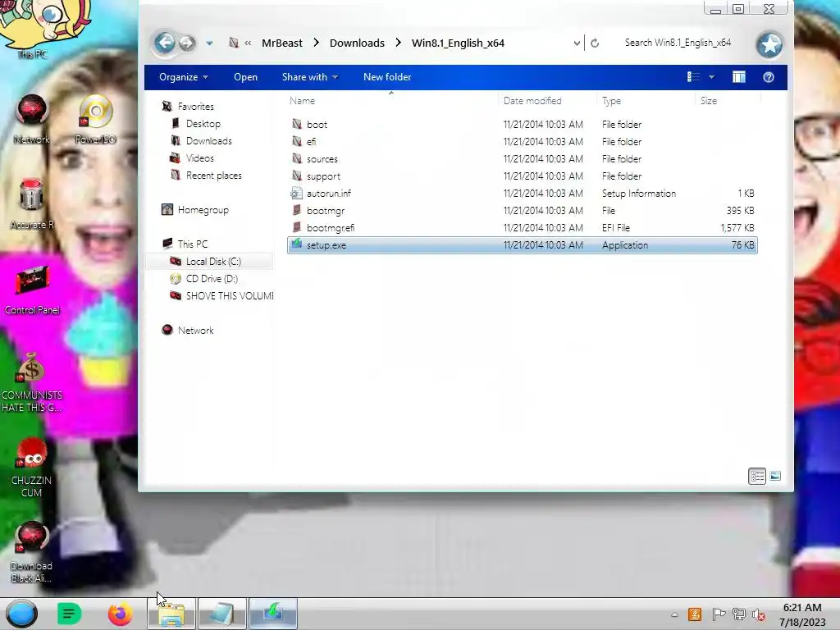Image resolution: width=840 pixels, height=630 pixels.
Task: Select bootmgr file icon
Action: pyautogui.click(x=297, y=210)
